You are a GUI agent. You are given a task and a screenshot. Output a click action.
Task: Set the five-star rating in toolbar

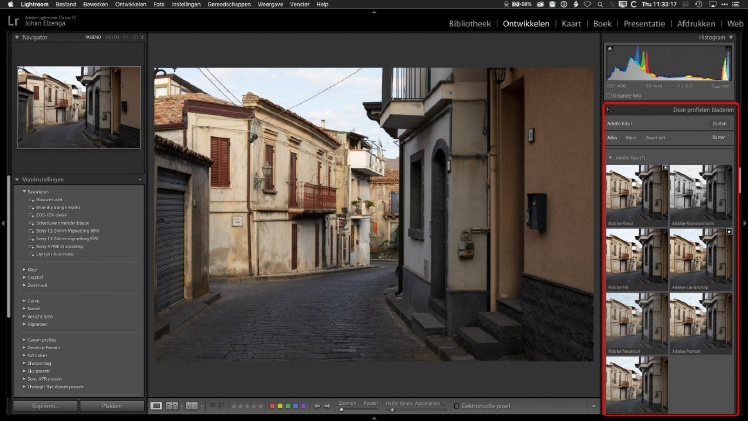(260, 406)
